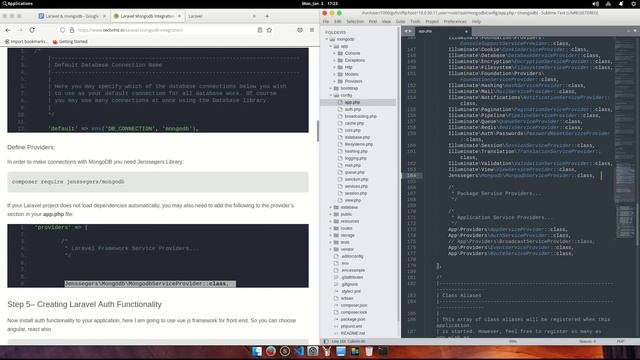This screenshot has height=360, width=640.
Task: Open view.php in the sidebar
Action: pos(353,200)
